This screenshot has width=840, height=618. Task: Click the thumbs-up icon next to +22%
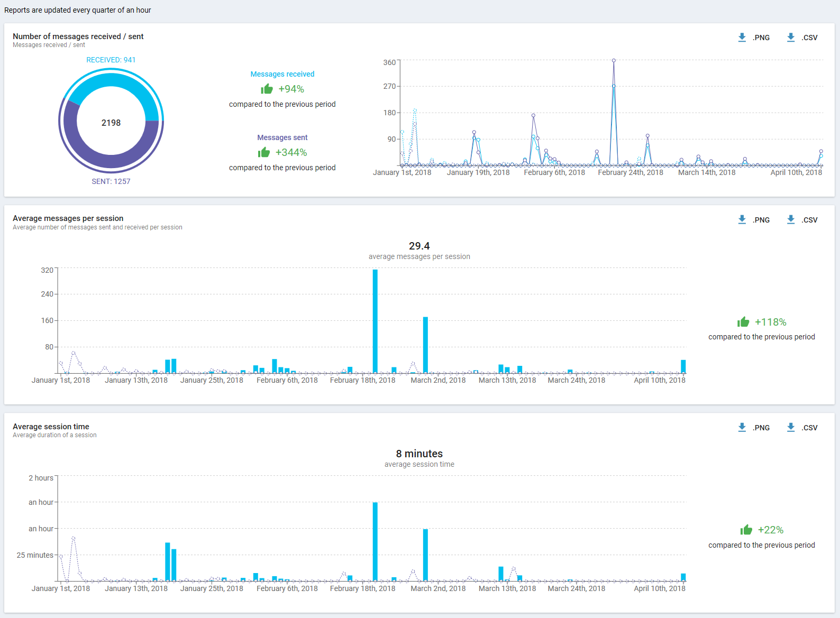point(746,530)
